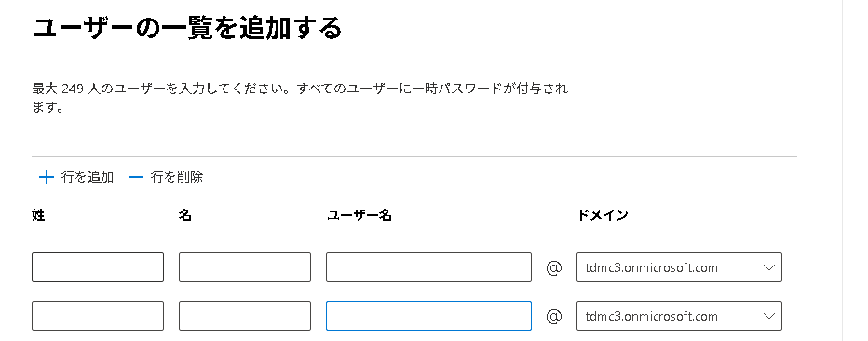The height and width of the screenshot is (341, 868).
Task: Focus the first row 名 field
Action: [x=245, y=267]
